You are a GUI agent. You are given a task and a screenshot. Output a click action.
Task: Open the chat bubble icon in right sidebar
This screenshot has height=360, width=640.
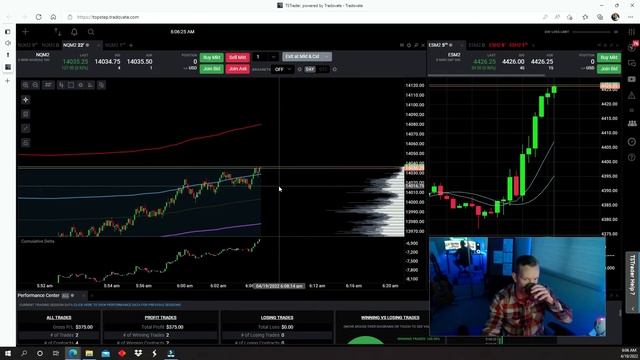point(632,63)
